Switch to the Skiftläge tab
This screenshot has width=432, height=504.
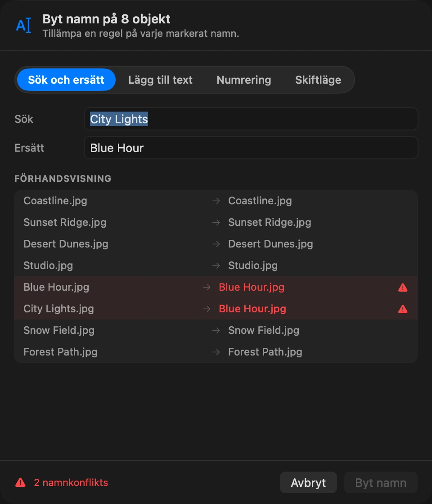tap(318, 80)
